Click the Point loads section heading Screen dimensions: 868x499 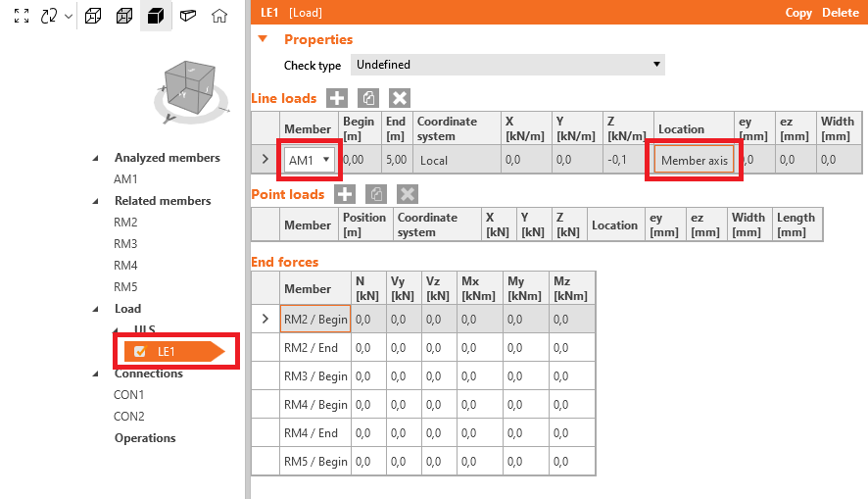pyautogui.click(x=288, y=194)
